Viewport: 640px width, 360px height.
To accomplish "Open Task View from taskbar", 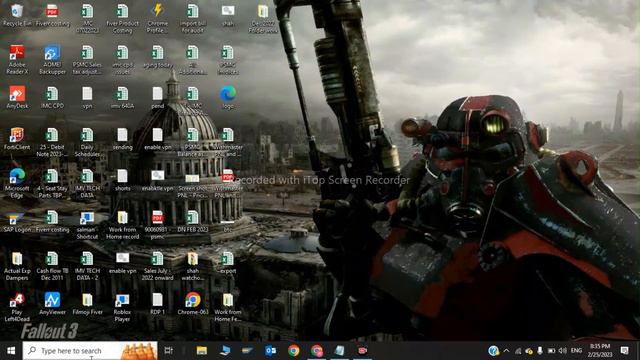I will 168,351.
